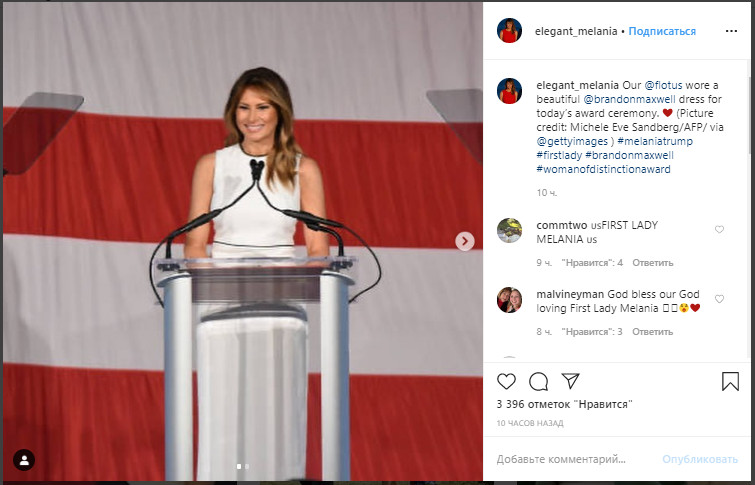The image size is (755, 485).
Task: Open comments via speech bubble icon
Action: click(538, 381)
